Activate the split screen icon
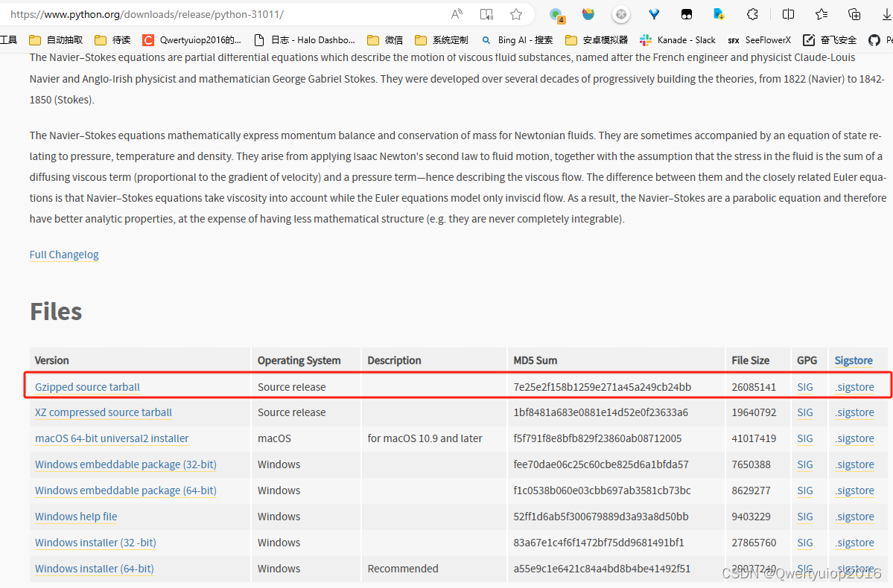Image resolution: width=893 pixels, height=588 pixels. coord(787,13)
